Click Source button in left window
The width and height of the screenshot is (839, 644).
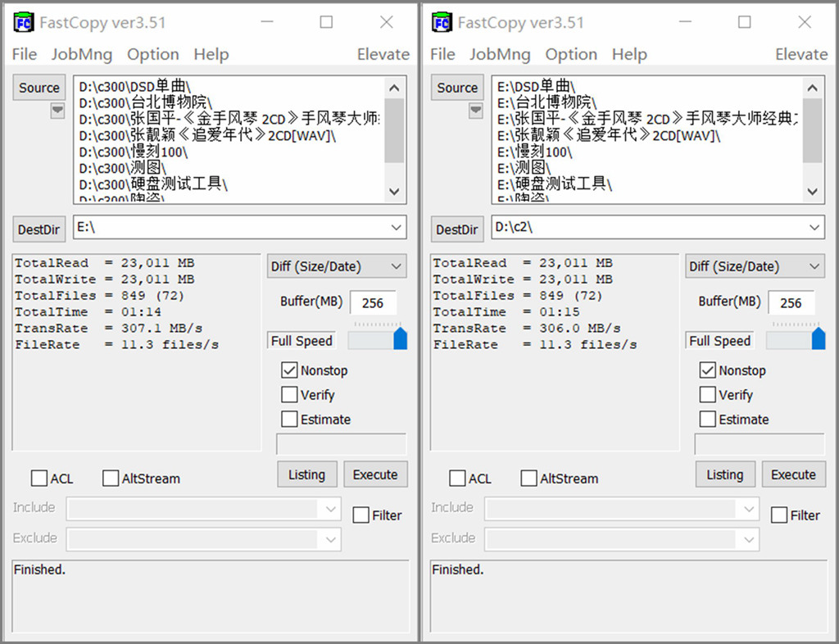39,87
